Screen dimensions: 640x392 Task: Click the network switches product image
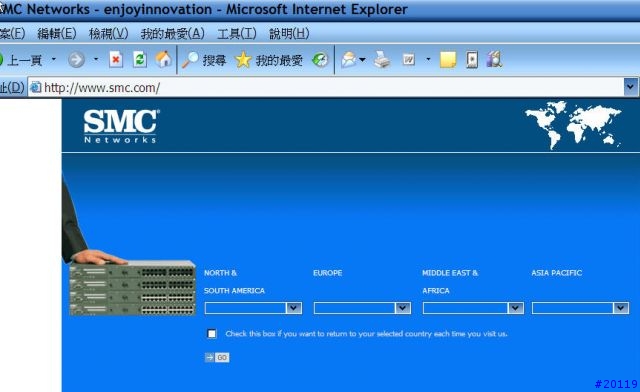tap(133, 288)
